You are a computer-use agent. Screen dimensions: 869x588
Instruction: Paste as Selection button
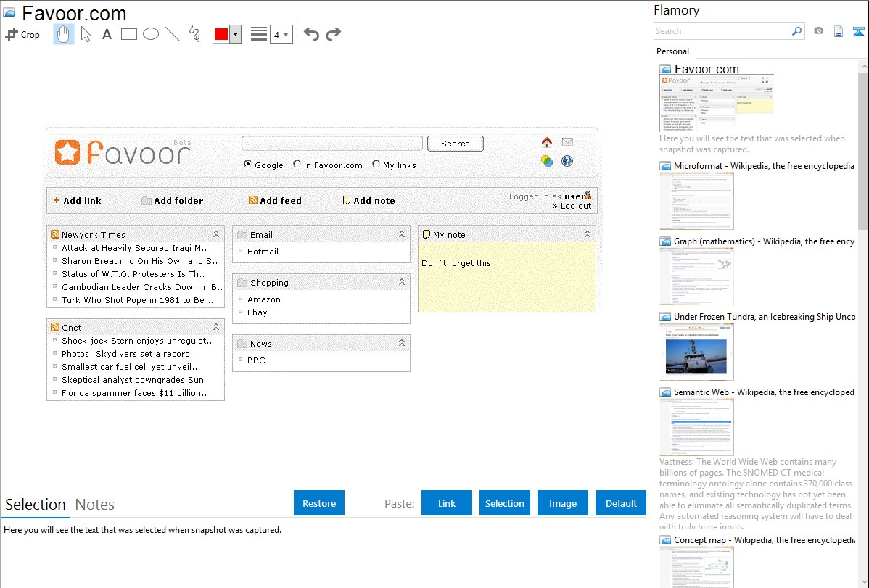coord(504,503)
